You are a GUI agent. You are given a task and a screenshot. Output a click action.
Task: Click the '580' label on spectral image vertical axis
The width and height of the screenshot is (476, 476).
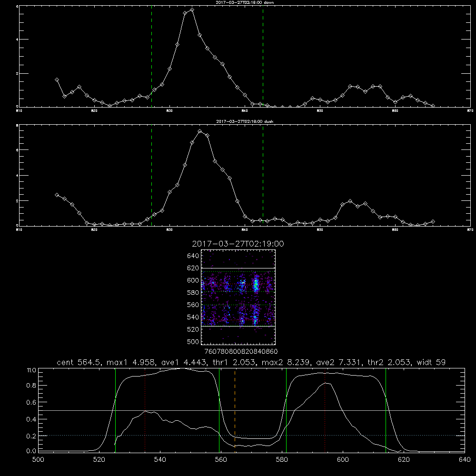pyautogui.click(x=193, y=293)
